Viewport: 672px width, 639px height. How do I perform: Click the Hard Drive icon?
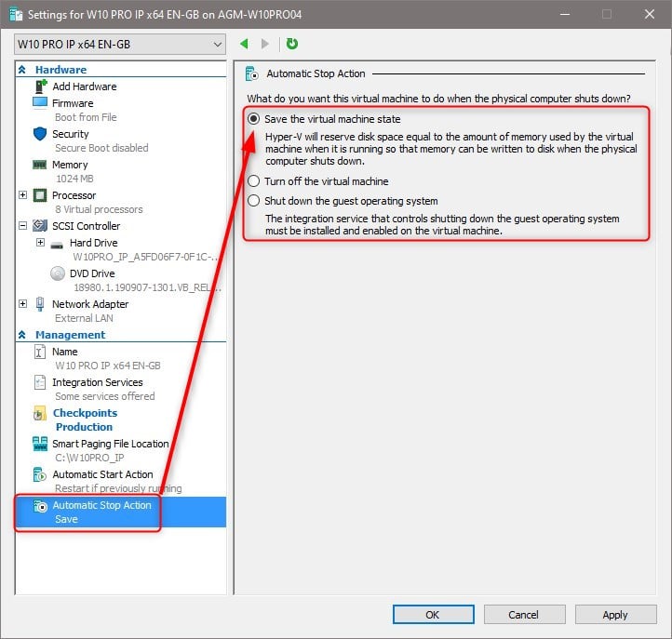57,246
